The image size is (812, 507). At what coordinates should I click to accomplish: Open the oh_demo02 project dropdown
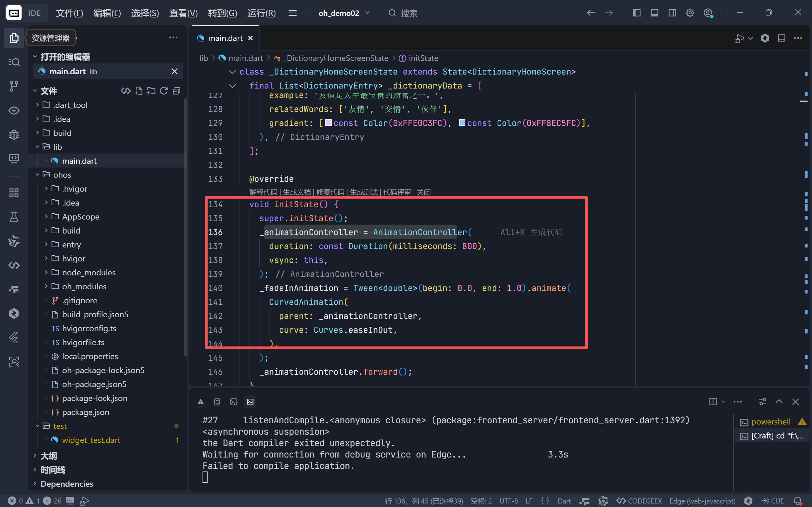click(344, 13)
